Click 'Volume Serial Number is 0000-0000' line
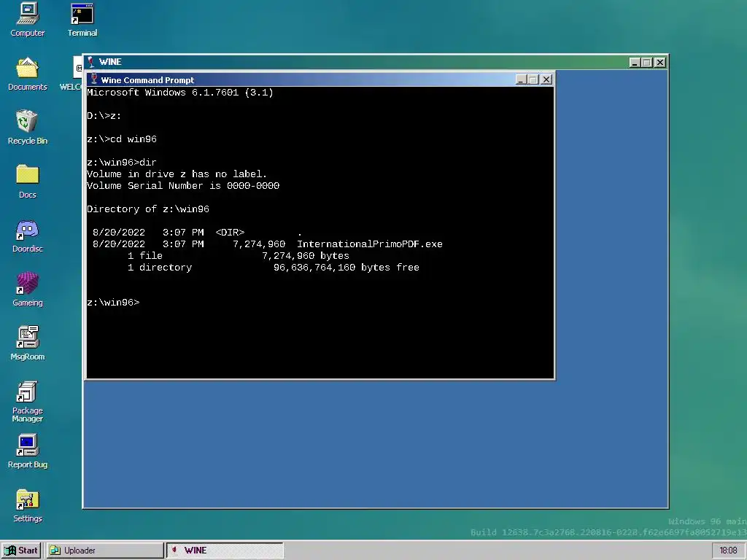Screen dimensions: 747x560 [183, 186]
